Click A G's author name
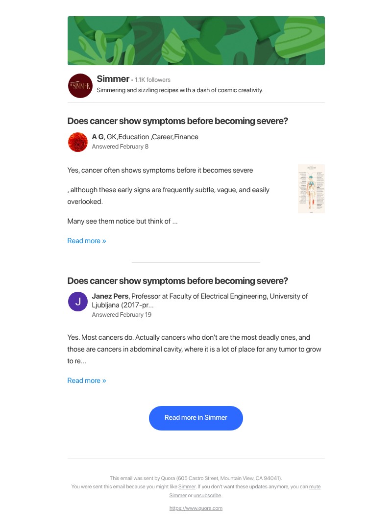This screenshot has height=532, width=392. [98, 137]
